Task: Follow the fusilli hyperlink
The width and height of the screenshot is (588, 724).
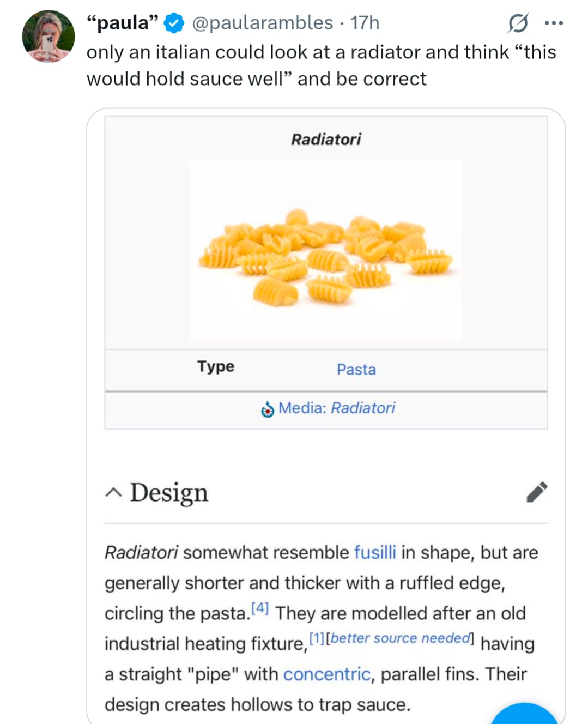Action: (x=375, y=552)
